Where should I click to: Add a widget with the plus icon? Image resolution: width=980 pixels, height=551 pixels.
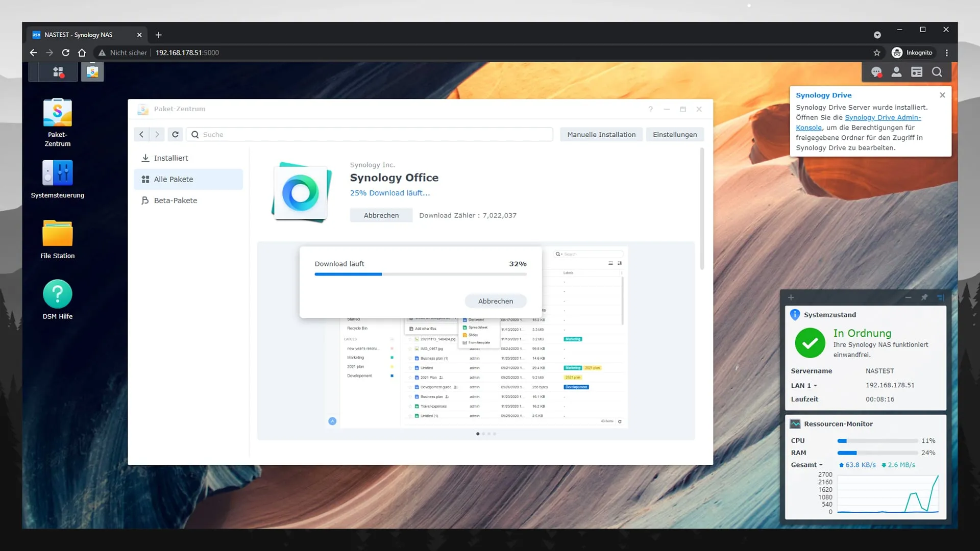791,297
